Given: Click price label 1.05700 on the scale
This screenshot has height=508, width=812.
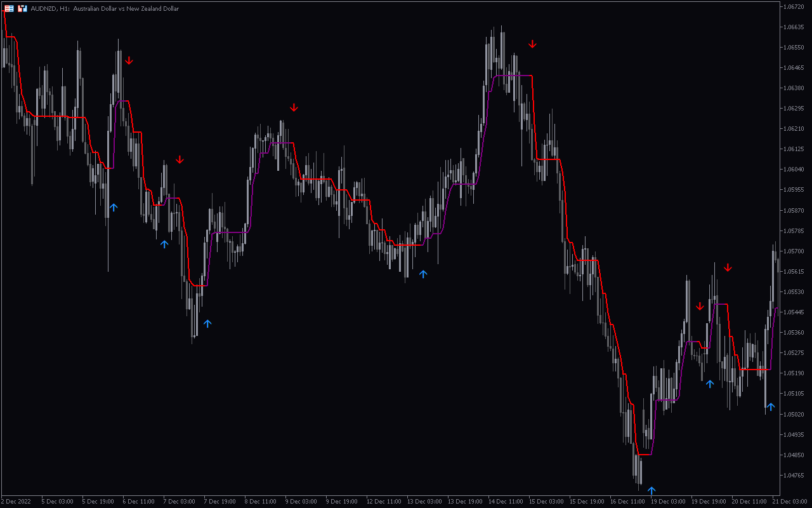Looking at the screenshot, I should click(794, 251).
